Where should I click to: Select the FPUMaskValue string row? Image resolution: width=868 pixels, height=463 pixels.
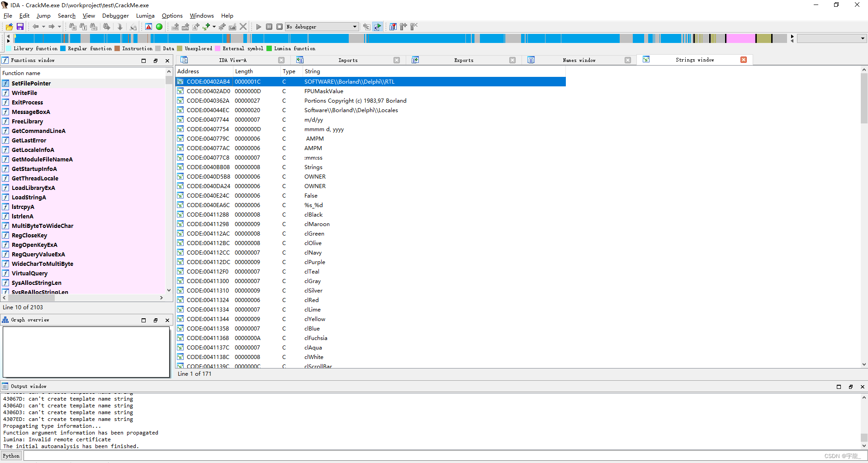[x=370, y=91]
